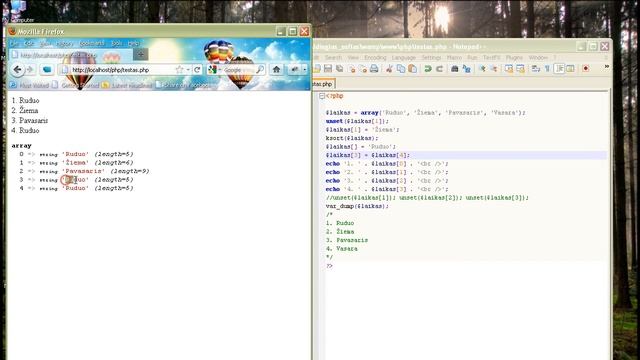Toggle word wrap icon in Notepad++
Screen dimensions: 640x360
536,69
